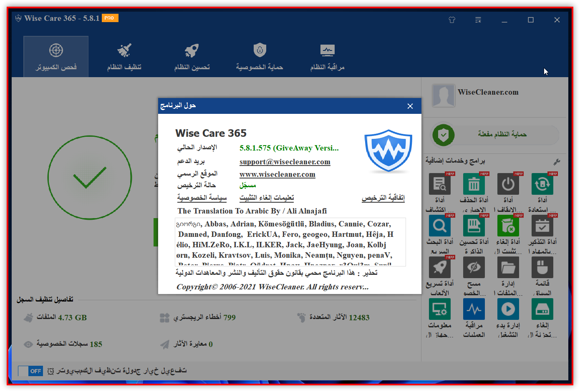Image resolution: width=580 pixels, height=392 pixels.
Task: Launch the Memory Optimizer tool (memory card icon)
Action: (474, 226)
